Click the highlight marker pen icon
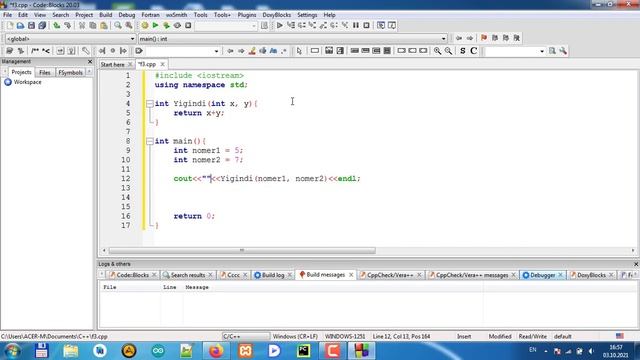 click(x=252, y=51)
